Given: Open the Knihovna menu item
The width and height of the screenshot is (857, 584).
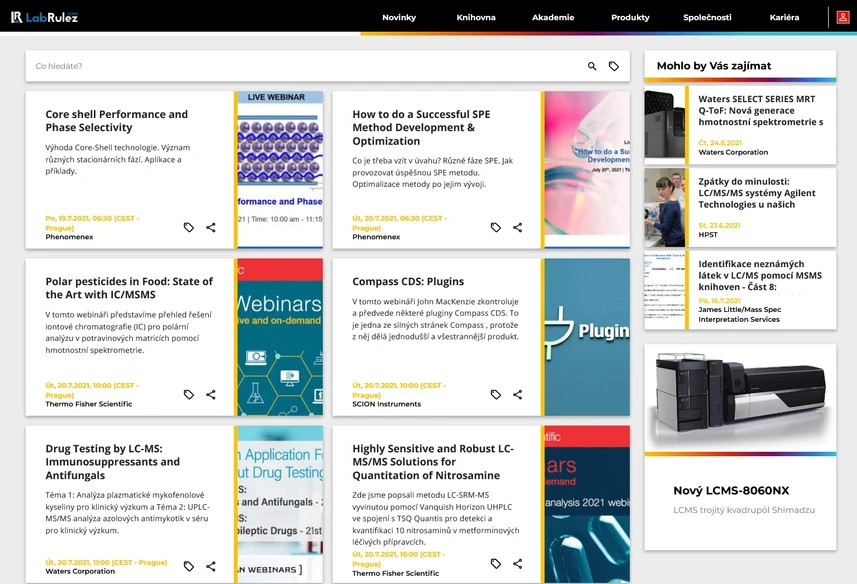Looking at the screenshot, I should pos(476,17).
